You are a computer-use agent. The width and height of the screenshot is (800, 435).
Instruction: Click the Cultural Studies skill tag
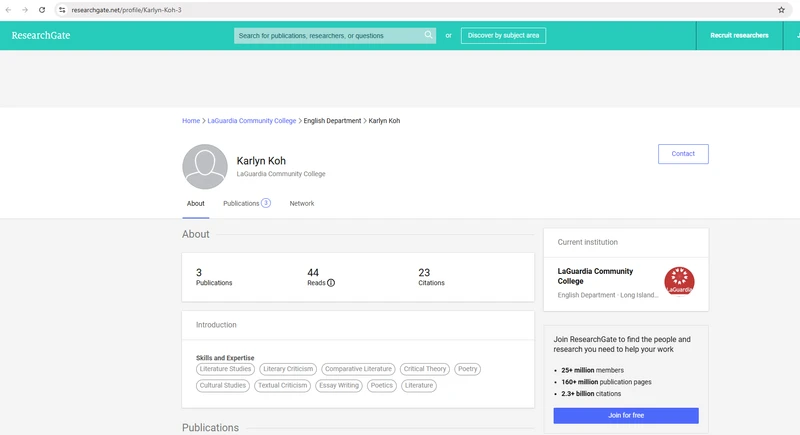(x=222, y=386)
